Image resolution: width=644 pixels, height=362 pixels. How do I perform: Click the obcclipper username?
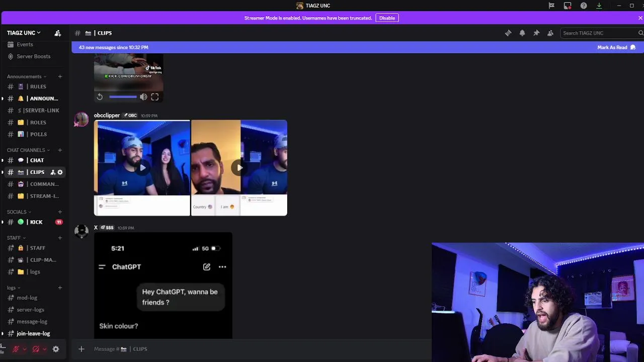[107, 115]
